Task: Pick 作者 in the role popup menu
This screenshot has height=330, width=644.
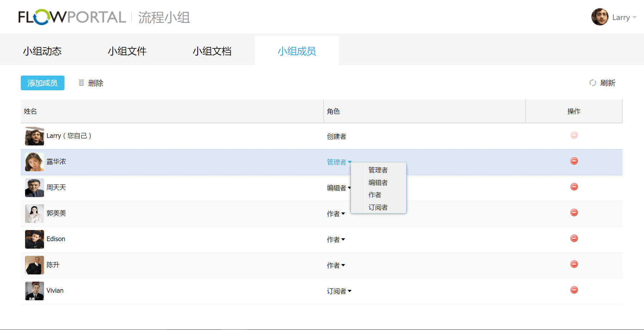Action: [375, 195]
